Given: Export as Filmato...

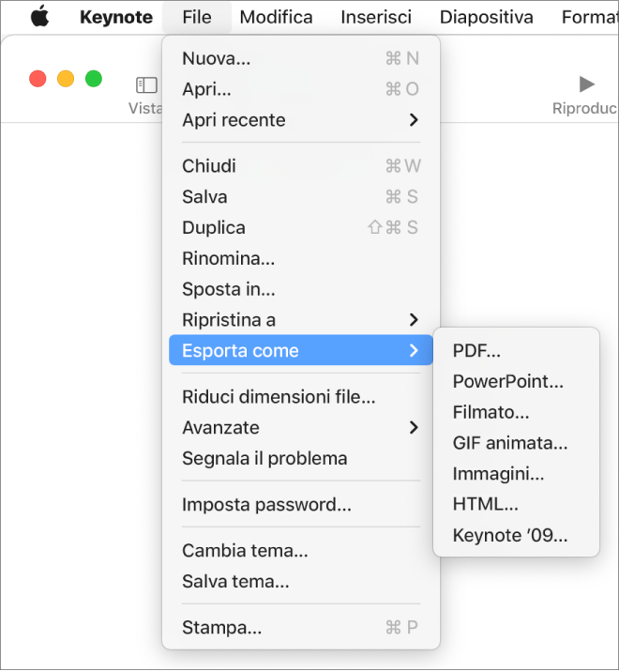Looking at the screenshot, I should 516,412.
